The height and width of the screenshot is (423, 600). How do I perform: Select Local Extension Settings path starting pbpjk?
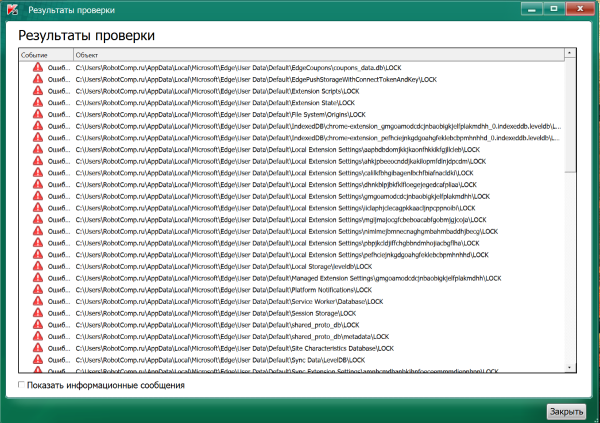point(277,243)
